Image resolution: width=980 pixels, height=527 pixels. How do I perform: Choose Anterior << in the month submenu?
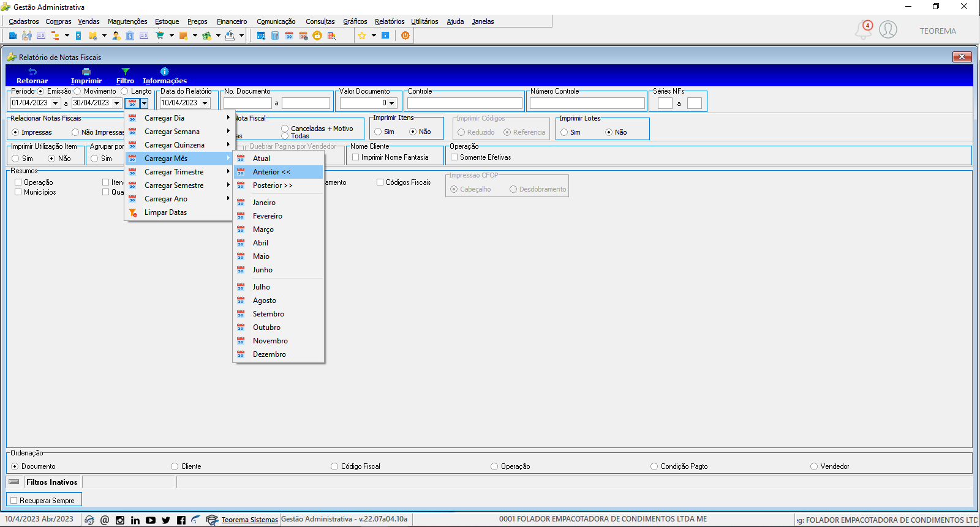click(x=279, y=172)
